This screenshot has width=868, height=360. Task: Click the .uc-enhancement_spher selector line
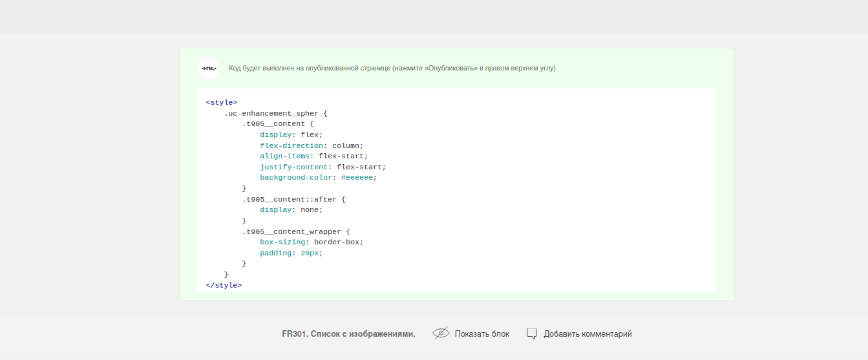click(x=276, y=113)
